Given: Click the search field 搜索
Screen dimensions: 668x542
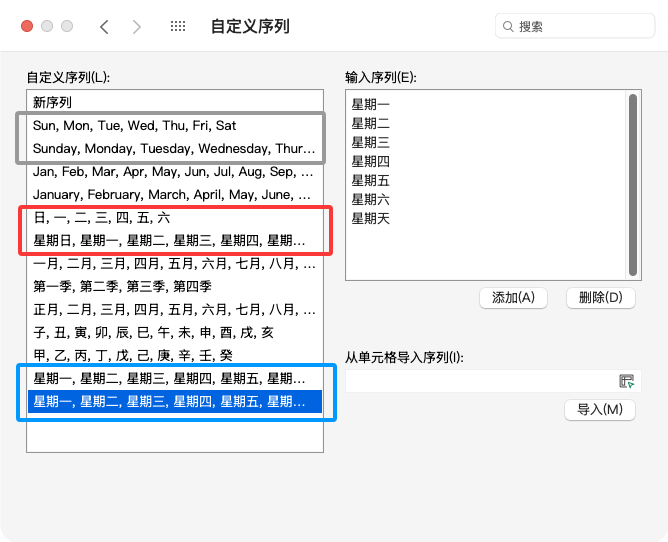Looking at the screenshot, I should click(575, 26).
